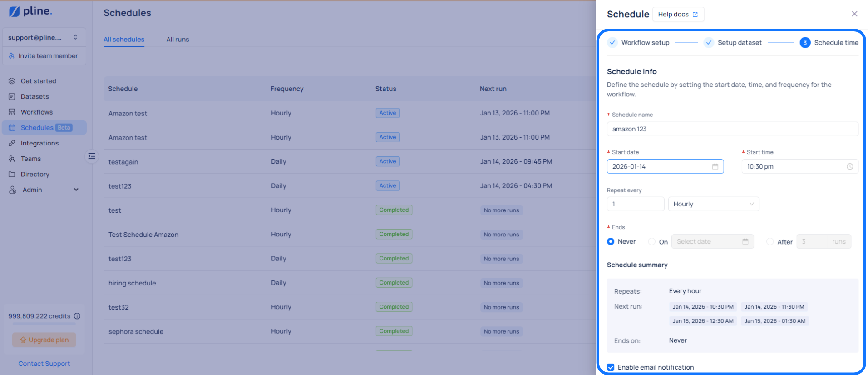Click the Schedule name input field
868x375 pixels.
pos(732,129)
